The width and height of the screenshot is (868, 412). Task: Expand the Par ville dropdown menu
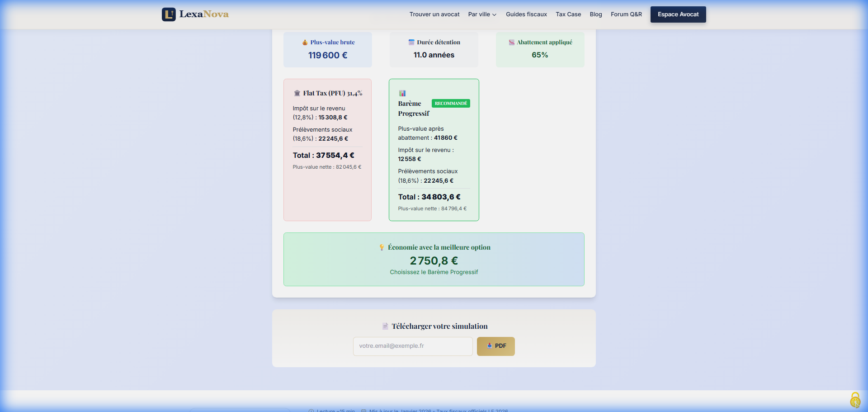coord(482,14)
